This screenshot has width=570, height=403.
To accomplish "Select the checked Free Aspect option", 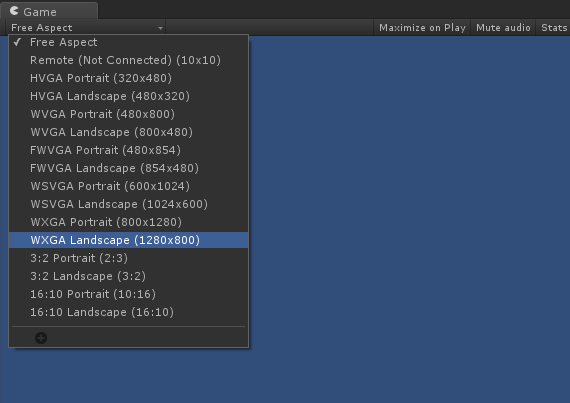I will point(129,42).
